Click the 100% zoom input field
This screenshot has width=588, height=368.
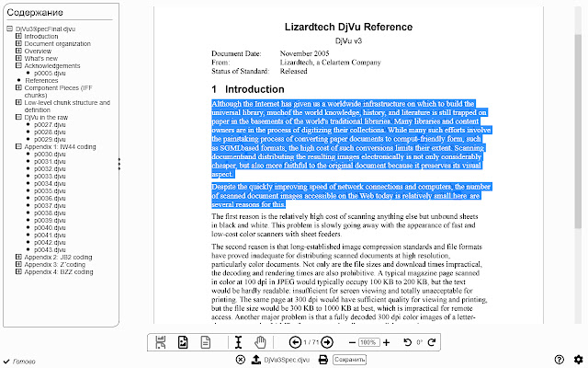pyautogui.click(x=369, y=342)
